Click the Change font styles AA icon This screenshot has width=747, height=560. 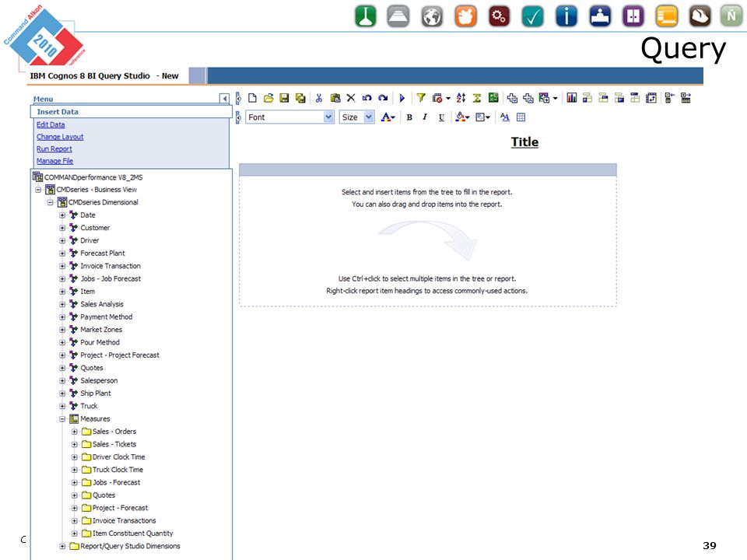(x=505, y=117)
